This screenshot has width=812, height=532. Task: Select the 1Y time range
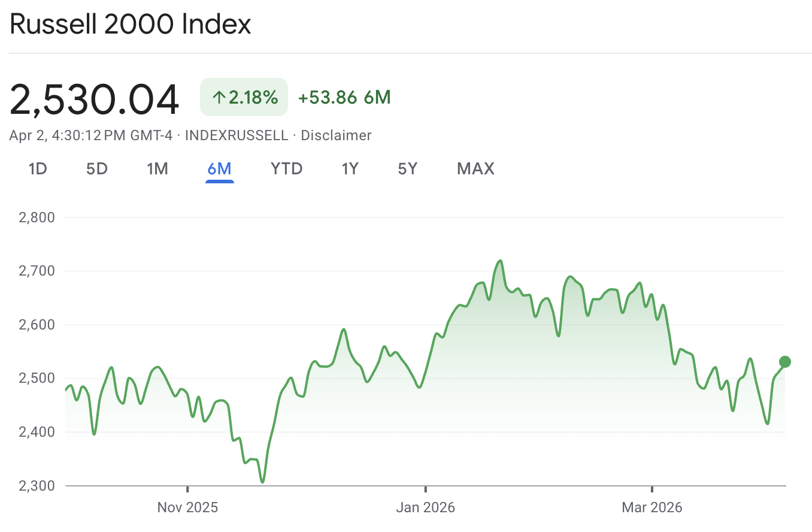[x=350, y=169]
